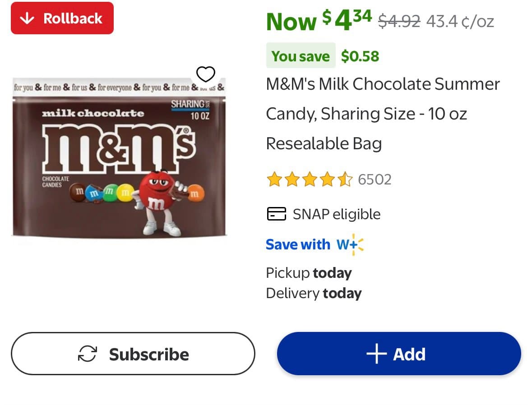Click the card icon beside SNAP eligible

(x=276, y=214)
